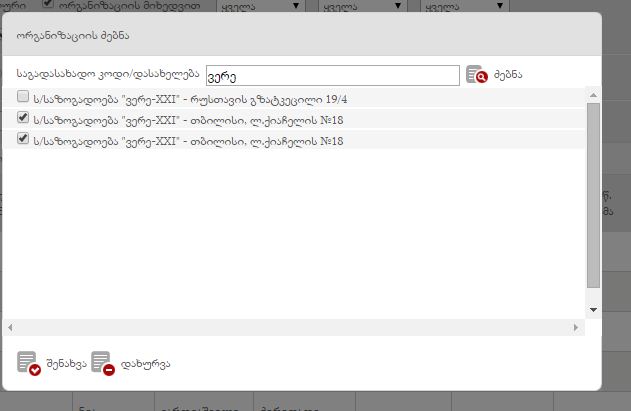Viewport: 631px width, 411px height.
Task: Click the search magnifier icon beside the input
Action: click(x=476, y=76)
